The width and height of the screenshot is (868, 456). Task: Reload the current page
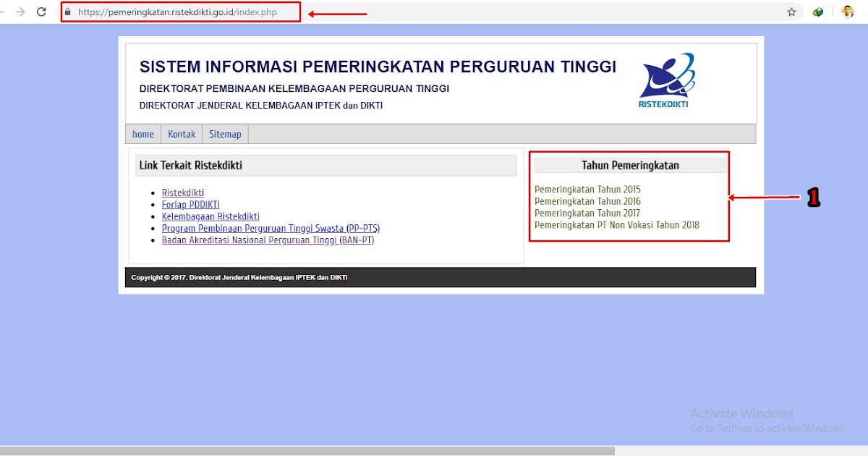(x=43, y=12)
